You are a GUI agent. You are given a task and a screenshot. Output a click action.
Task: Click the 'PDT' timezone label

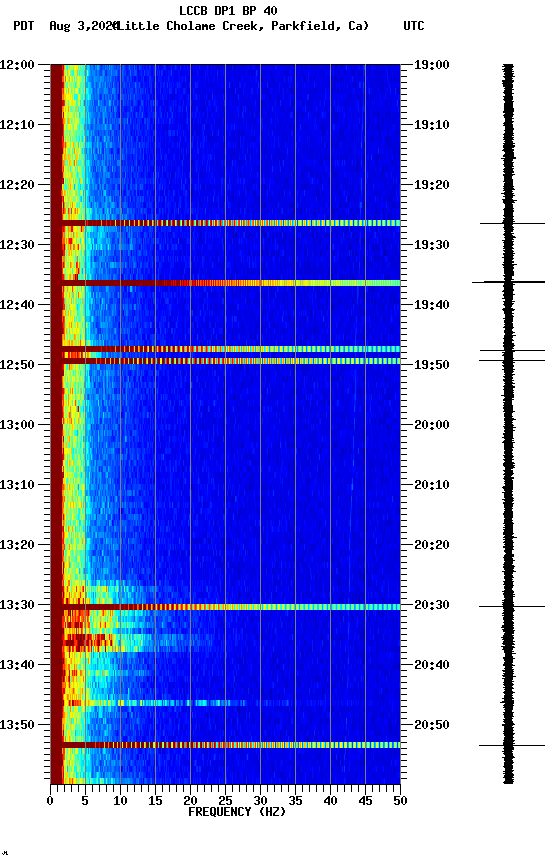[x=24, y=26]
